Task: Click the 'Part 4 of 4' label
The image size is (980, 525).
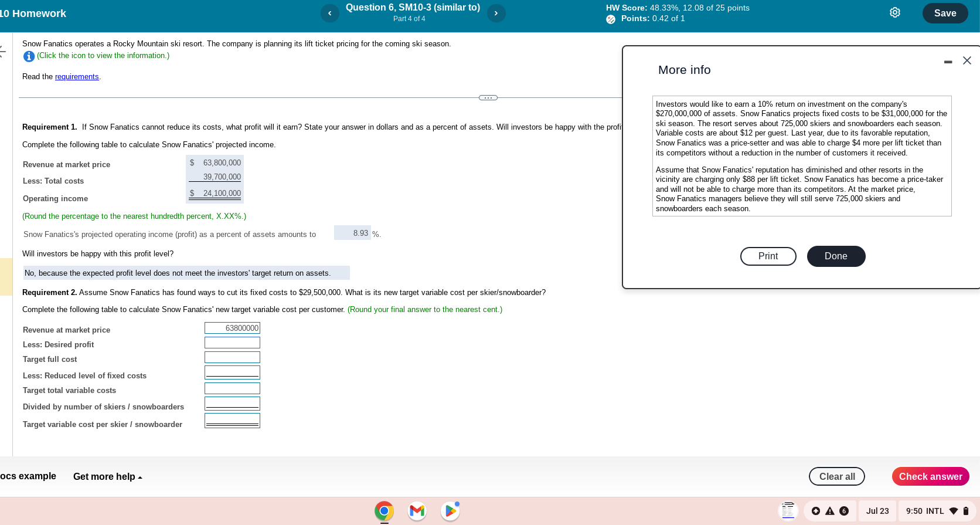Action: 409,19
